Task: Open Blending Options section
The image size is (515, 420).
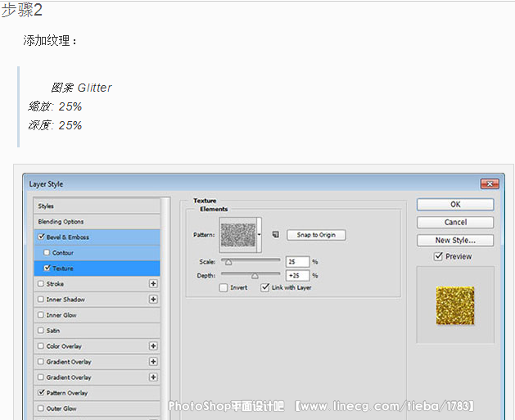Action: (x=97, y=222)
